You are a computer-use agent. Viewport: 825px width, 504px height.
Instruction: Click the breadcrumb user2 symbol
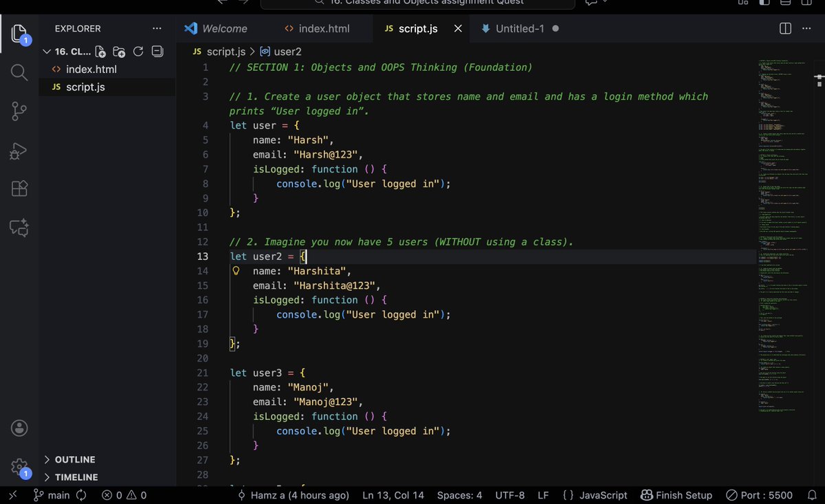[x=280, y=52]
